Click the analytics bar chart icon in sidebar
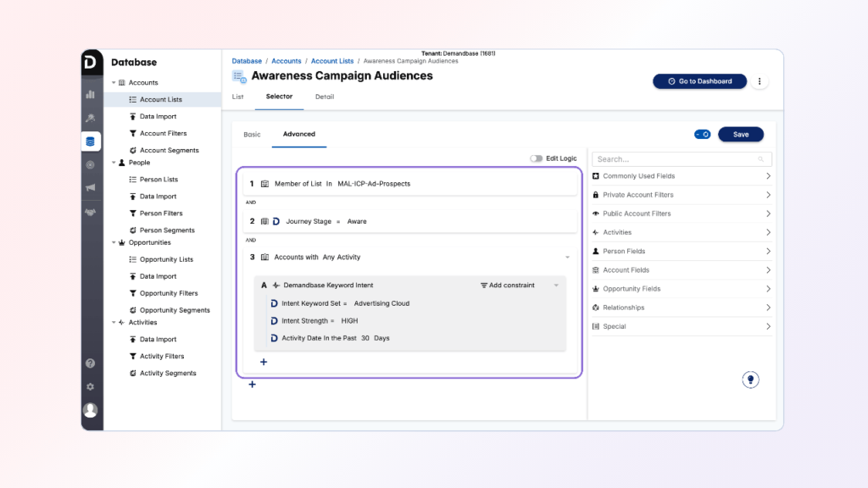868x488 pixels. [91, 94]
